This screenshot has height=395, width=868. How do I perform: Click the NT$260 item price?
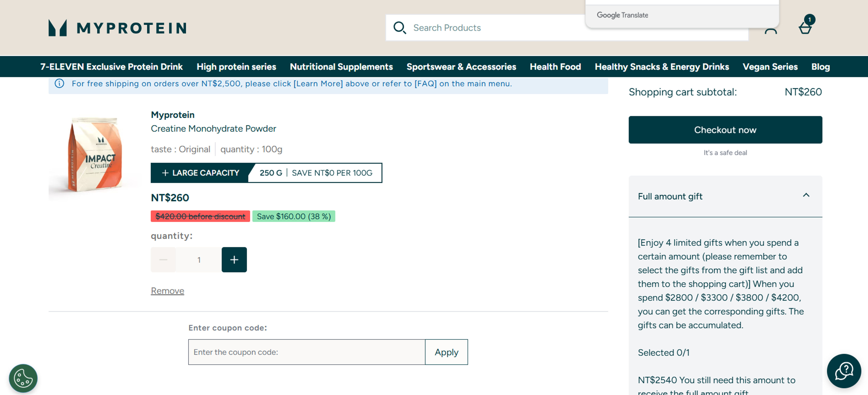coord(170,198)
